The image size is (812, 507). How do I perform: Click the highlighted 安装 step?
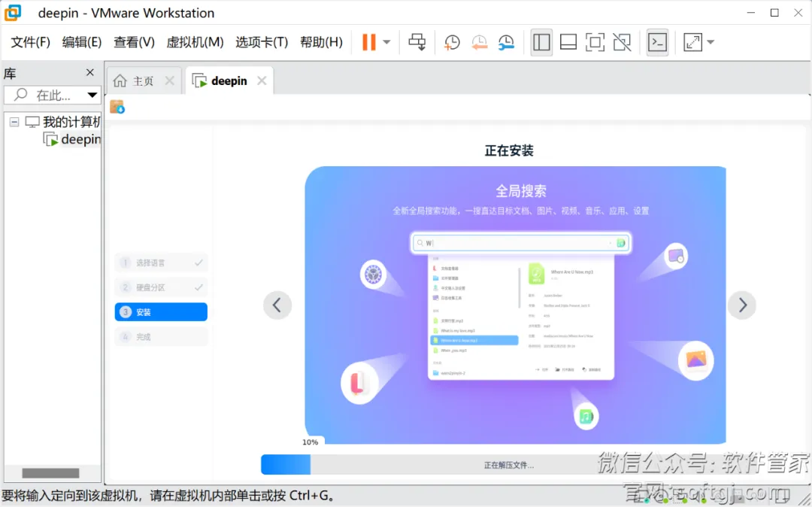tap(161, 312)
